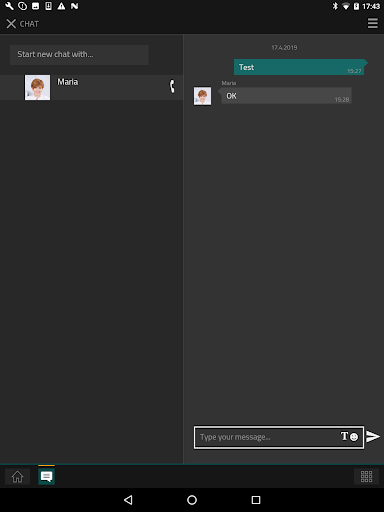Open text formatting T icon

tap(344, 436)
